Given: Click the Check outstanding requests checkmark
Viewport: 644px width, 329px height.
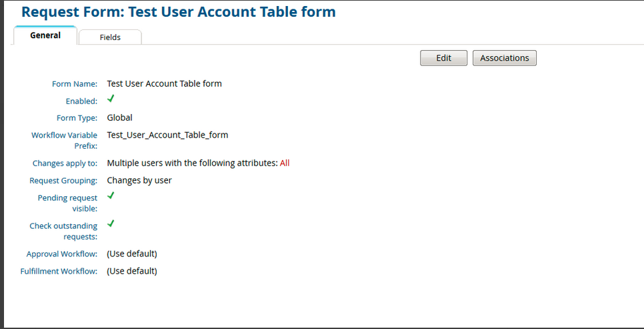Looking at the screenshot, I should click(x=111, y=224).
